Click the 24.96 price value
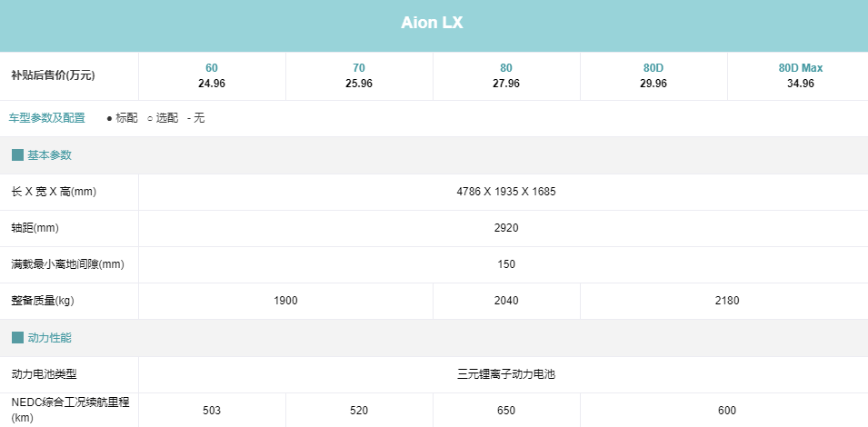The image size is (868, 427). pos(212,84)
